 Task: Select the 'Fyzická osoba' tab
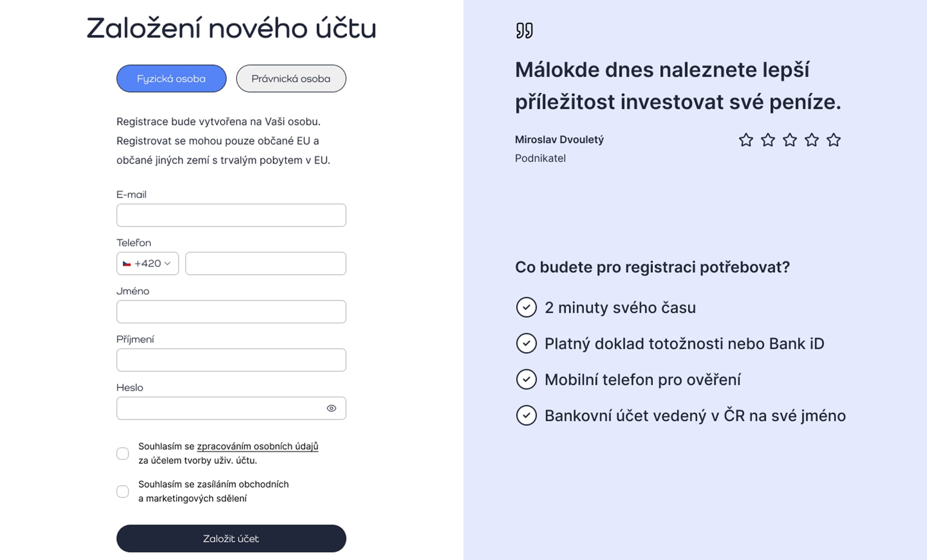(171, 79)
